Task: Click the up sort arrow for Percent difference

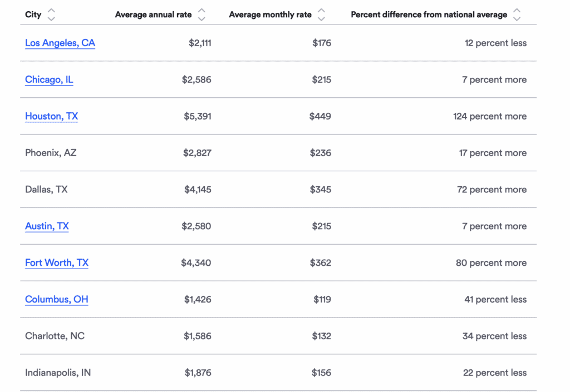Action: point(516,10)
